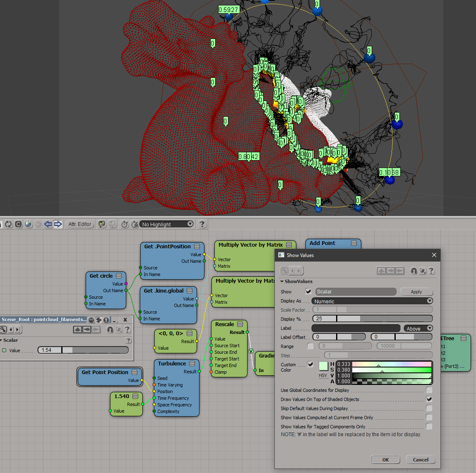Click up-arrow parent icon in Scalar panel
The image size is (476, 473).
click(x=77, y=329)
